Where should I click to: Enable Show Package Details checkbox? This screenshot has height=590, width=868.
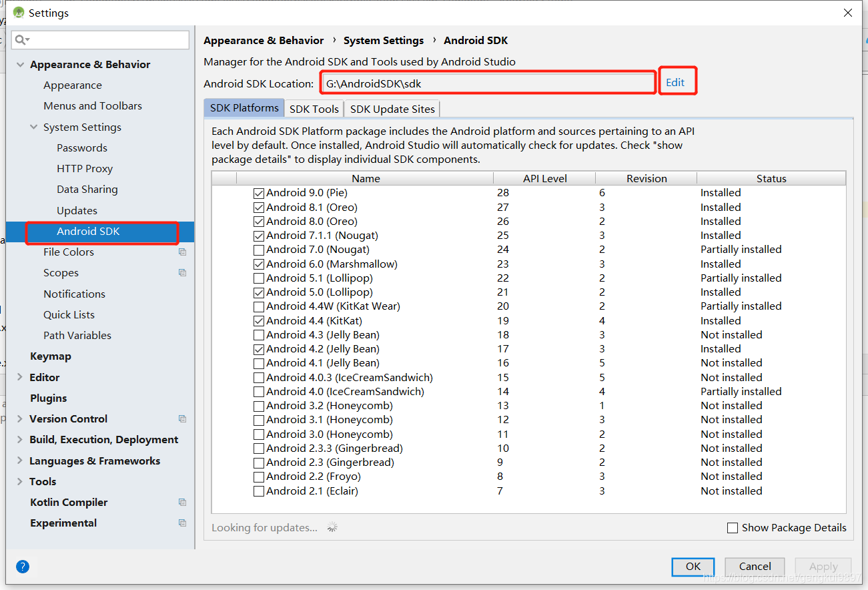(x=733, y=528)
